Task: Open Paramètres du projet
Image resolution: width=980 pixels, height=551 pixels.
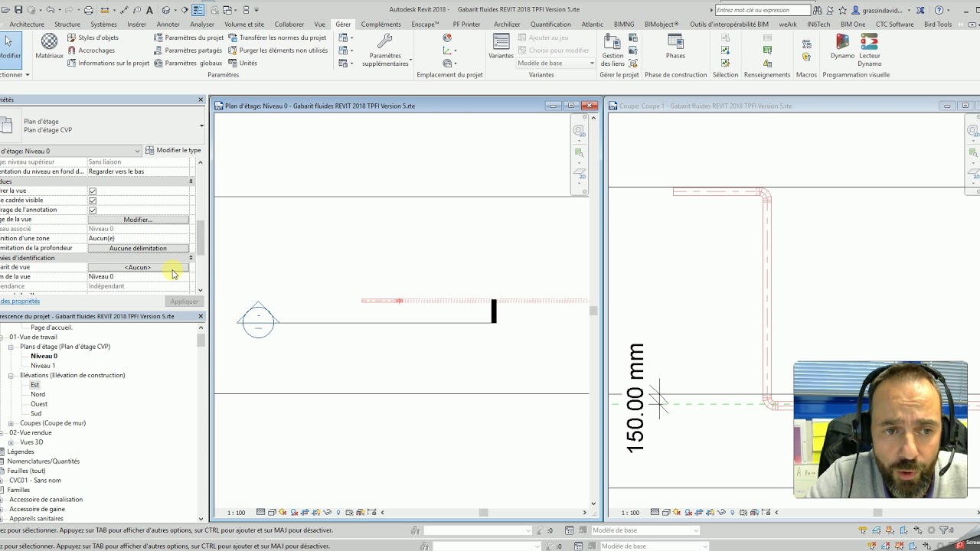Action: tap(188, 37)
